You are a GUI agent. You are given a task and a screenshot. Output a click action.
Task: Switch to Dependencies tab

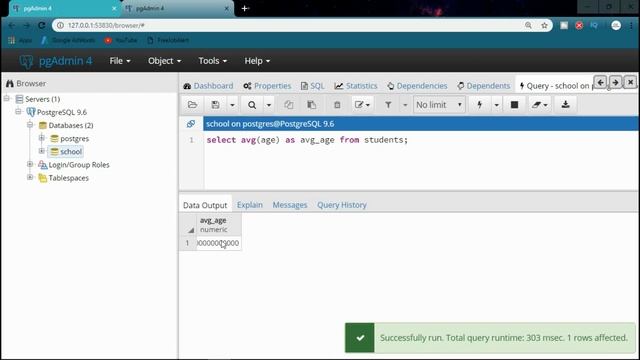coord(417,86)
